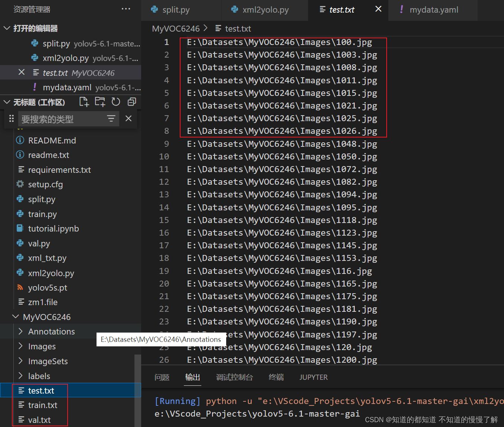Open xml2yolo.py from the open editors list

[x=71, y=58]
